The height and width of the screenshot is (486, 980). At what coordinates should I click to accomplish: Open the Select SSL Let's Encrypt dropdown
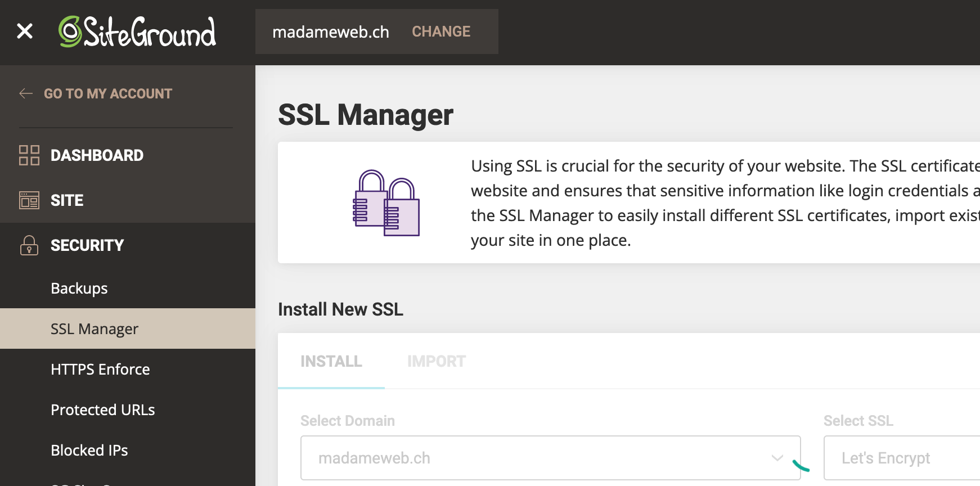(900, 458)
